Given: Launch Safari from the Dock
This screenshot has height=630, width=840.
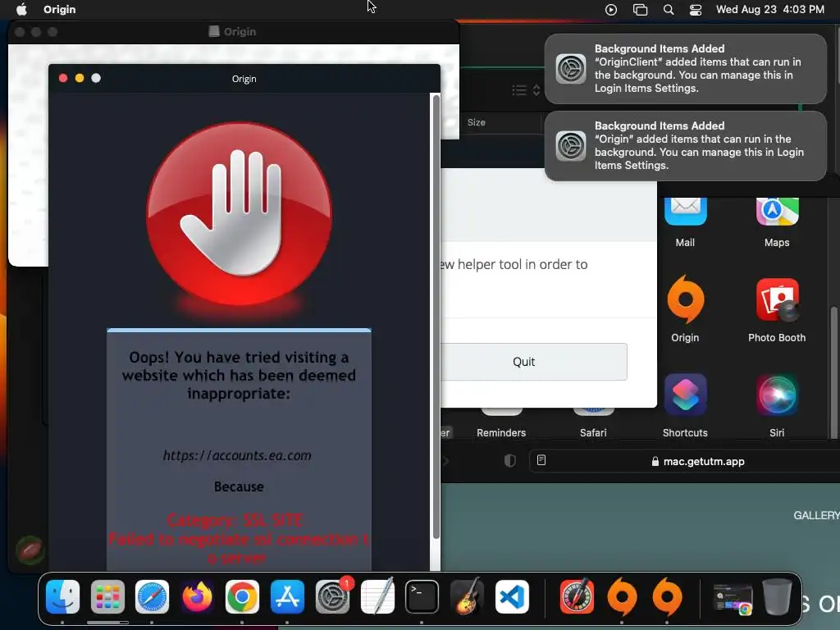Looking at the screenshot, I should (x=152, y=596).
